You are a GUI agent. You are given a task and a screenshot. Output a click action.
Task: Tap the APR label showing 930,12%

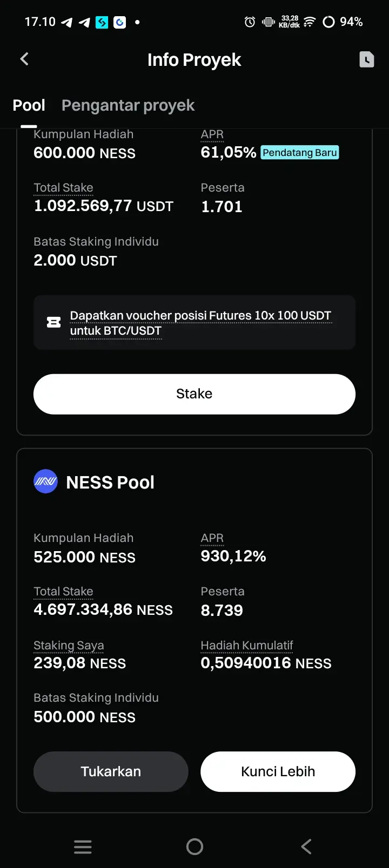212,538
